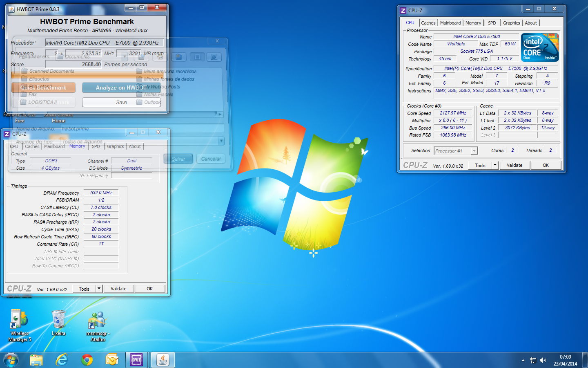This screenshot has height=368, width=588.
Task: Click Analyze on HWBOT button
Action: (x=121, y=88)
